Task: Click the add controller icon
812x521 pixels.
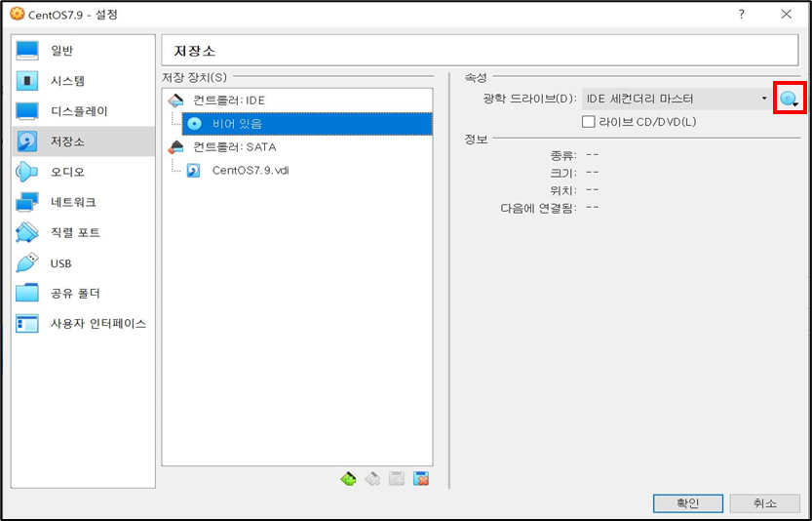Action: [x=349, y=478]
